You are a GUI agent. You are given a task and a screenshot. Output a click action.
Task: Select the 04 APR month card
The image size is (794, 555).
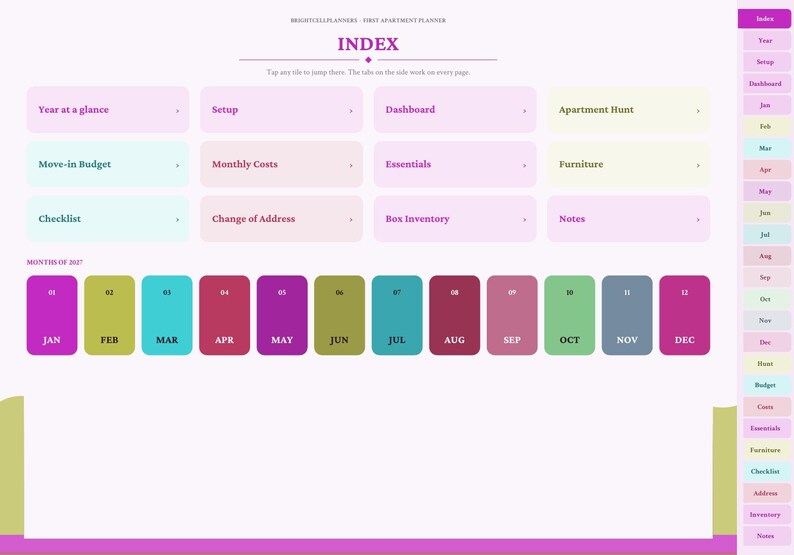[x=224, y=315]
